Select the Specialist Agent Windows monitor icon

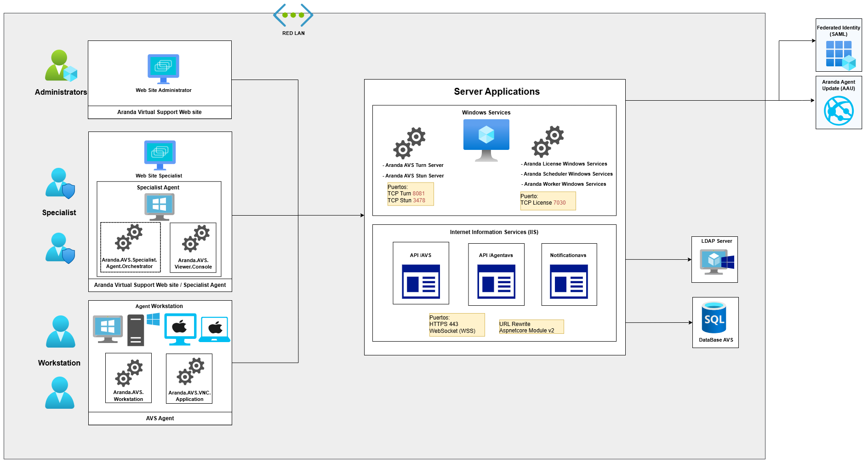pos(160,207)
